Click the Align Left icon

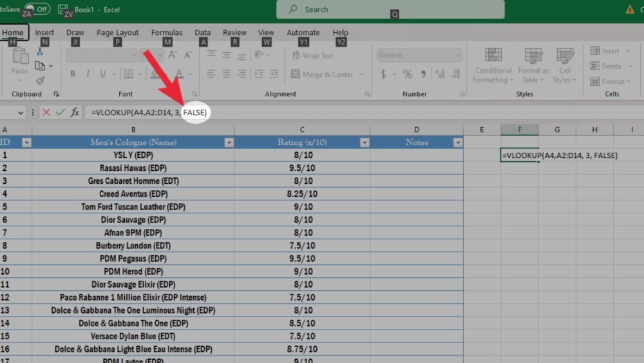[211, 74]
